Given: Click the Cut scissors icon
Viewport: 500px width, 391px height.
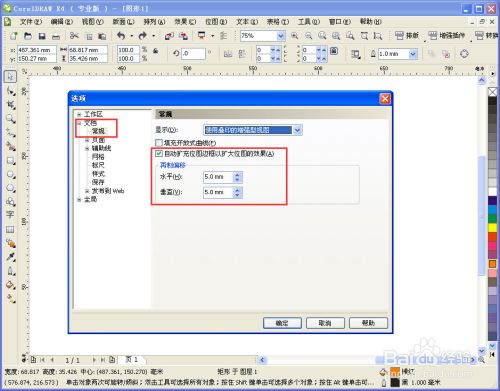Looking at the screenshot, I should click(74, 36).
